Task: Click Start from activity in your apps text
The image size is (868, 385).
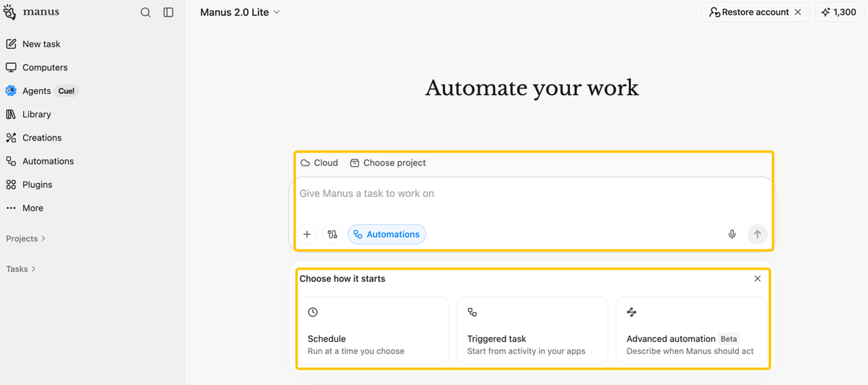Action: 526,351
